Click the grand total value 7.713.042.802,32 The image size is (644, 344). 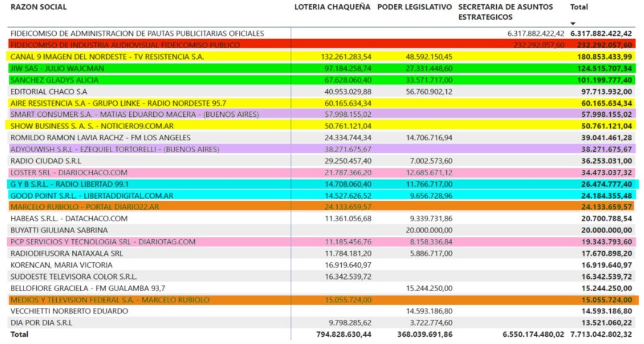601,334
